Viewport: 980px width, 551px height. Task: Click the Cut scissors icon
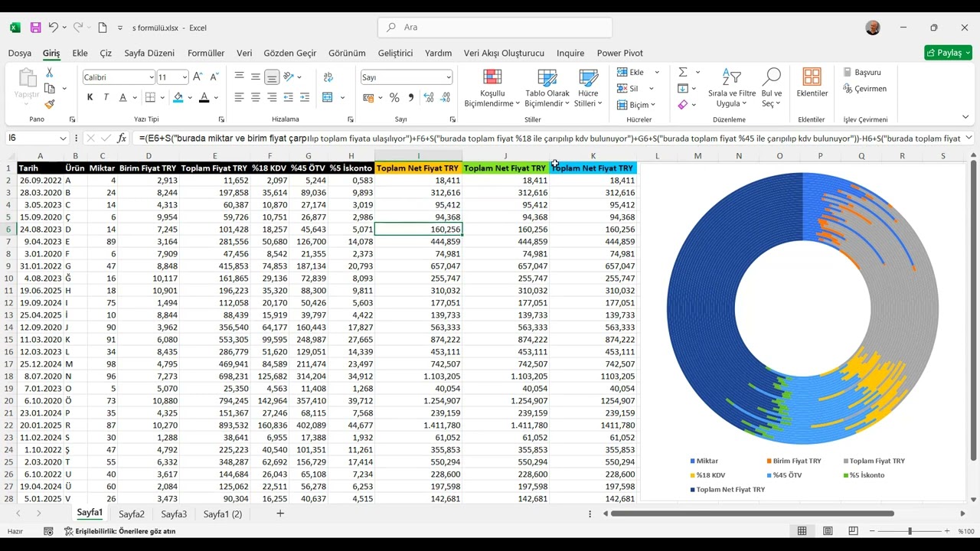pos(49,73)
